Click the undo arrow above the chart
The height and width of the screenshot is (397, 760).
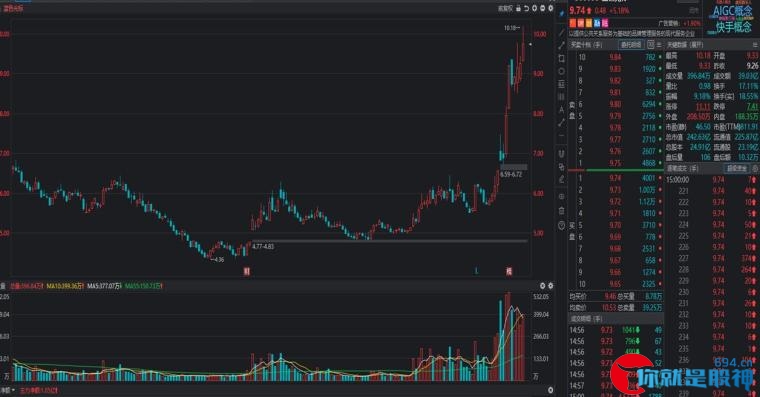point(526,8)
